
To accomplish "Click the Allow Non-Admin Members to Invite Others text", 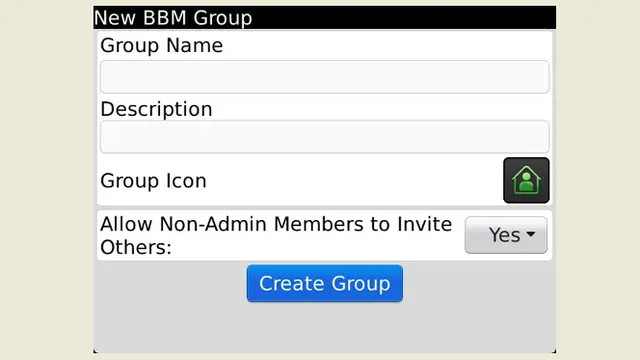I will (276, 236).
